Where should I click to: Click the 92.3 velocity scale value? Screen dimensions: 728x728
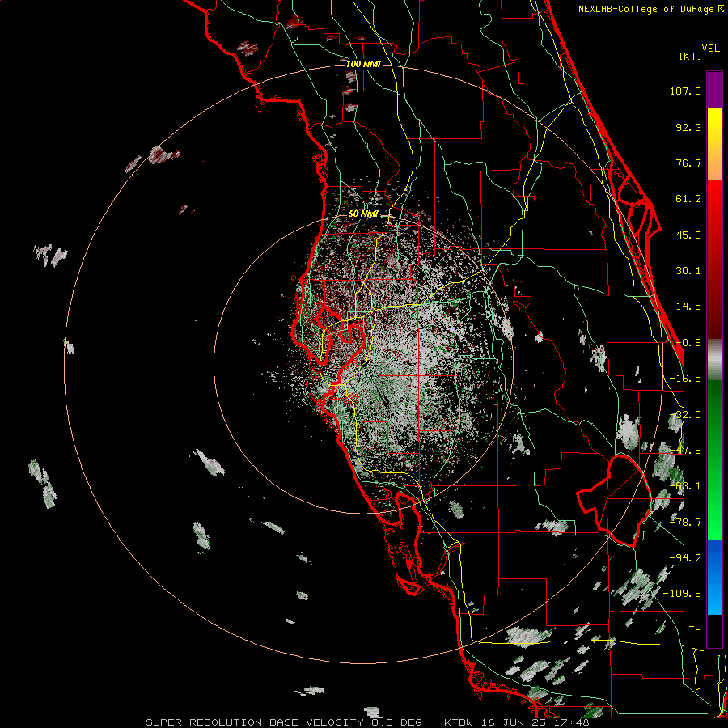pyautogui.click(x=688, y=127)
